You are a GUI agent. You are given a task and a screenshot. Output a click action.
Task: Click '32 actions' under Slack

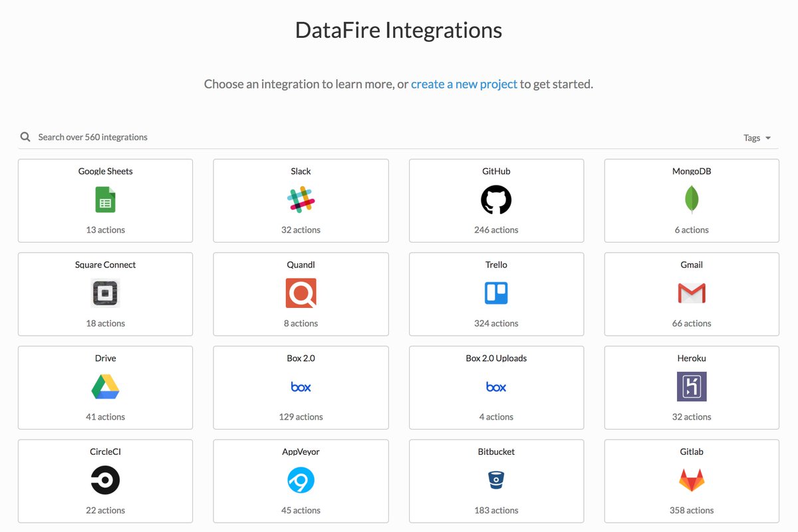pyautogui.click(x=301, y=230)
